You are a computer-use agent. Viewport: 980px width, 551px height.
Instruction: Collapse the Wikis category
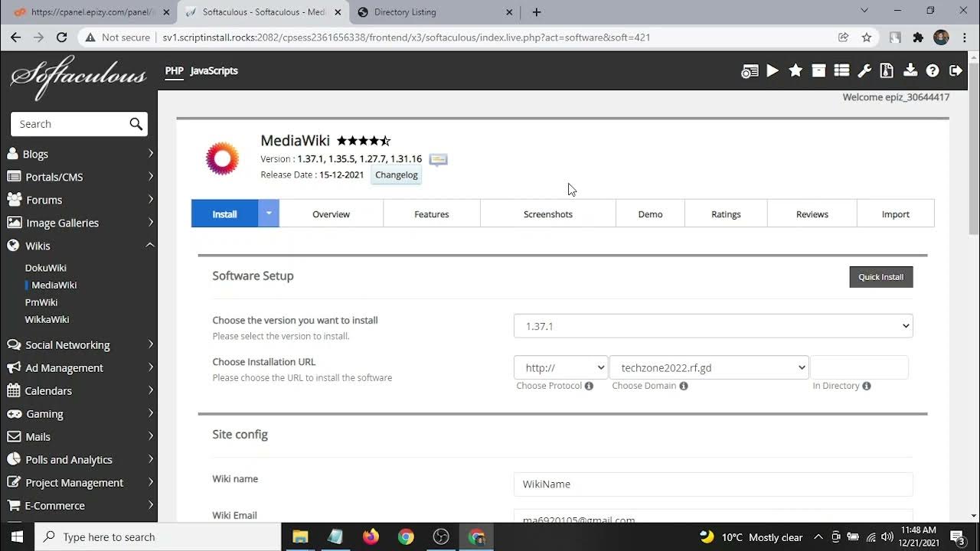click(79, 246)
